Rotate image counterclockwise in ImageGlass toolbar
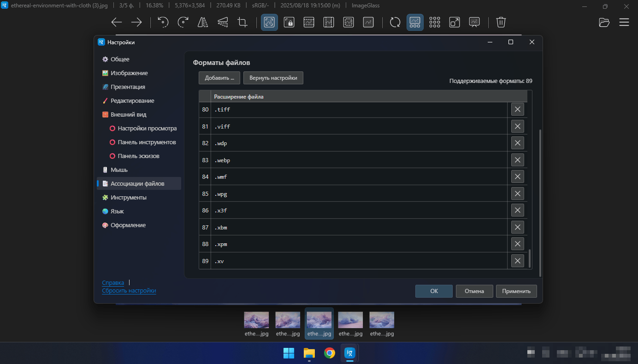 (x=163, y=22)
